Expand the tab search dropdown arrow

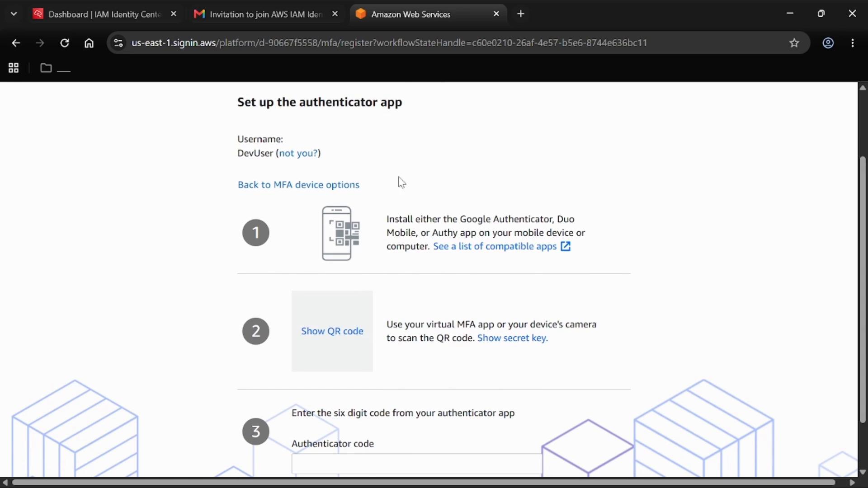point(14,14)
